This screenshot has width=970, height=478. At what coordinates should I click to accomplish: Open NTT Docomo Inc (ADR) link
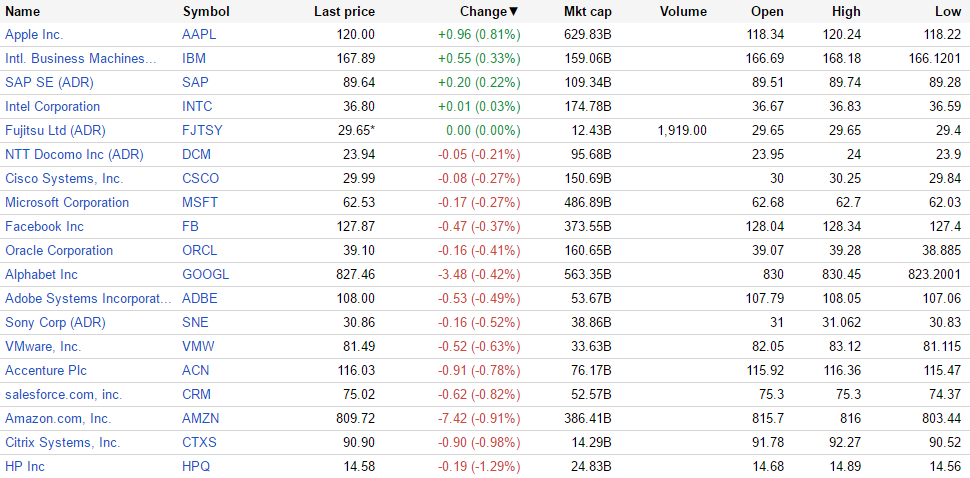click(74, 154)
